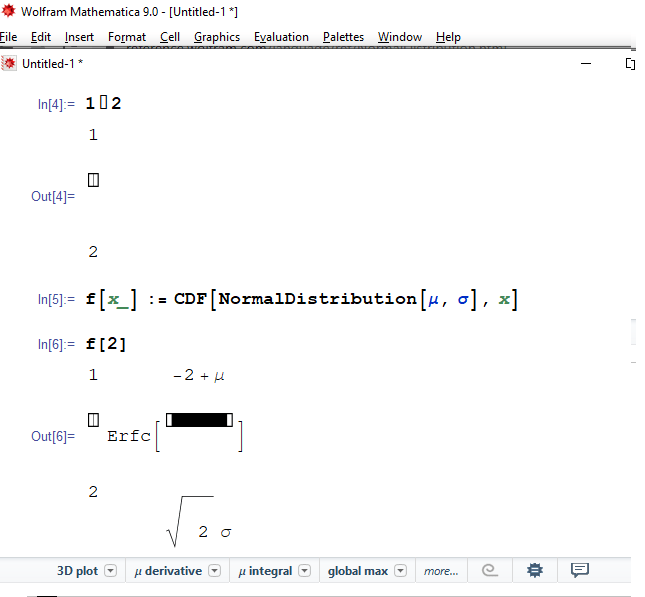Viewport: 645px width, 597px height.
Task: Click the feedback speech bubble icon
Action: point(580,570)
